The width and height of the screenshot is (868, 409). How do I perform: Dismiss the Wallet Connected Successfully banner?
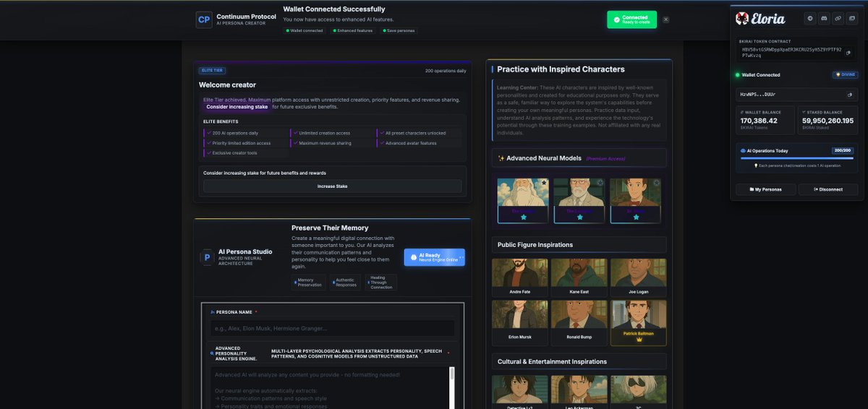click(665, 20)
